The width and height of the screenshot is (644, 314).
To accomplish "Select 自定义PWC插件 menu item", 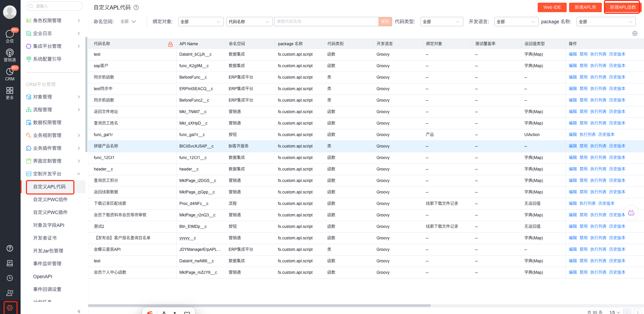I will tap(50, 212).
